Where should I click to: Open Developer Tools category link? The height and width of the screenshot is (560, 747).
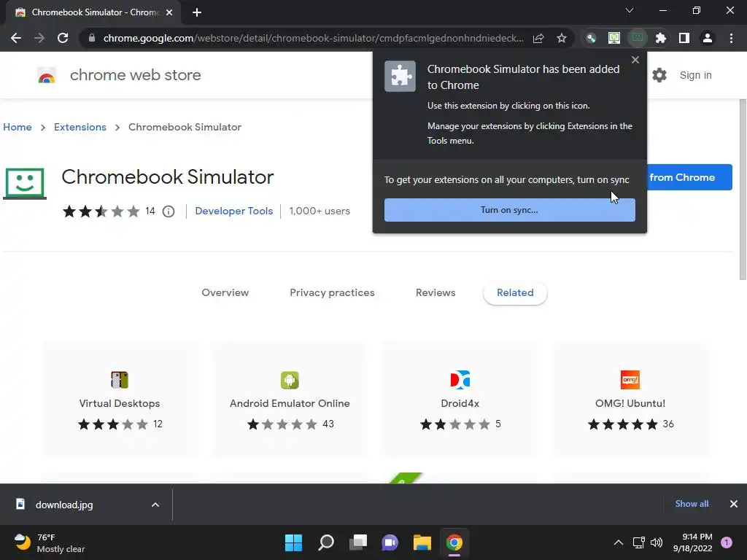point(234,211)
